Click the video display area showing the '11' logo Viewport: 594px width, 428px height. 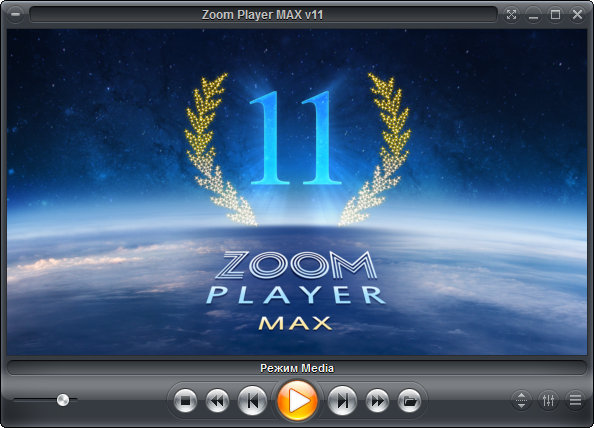click(x=297, y=192)
